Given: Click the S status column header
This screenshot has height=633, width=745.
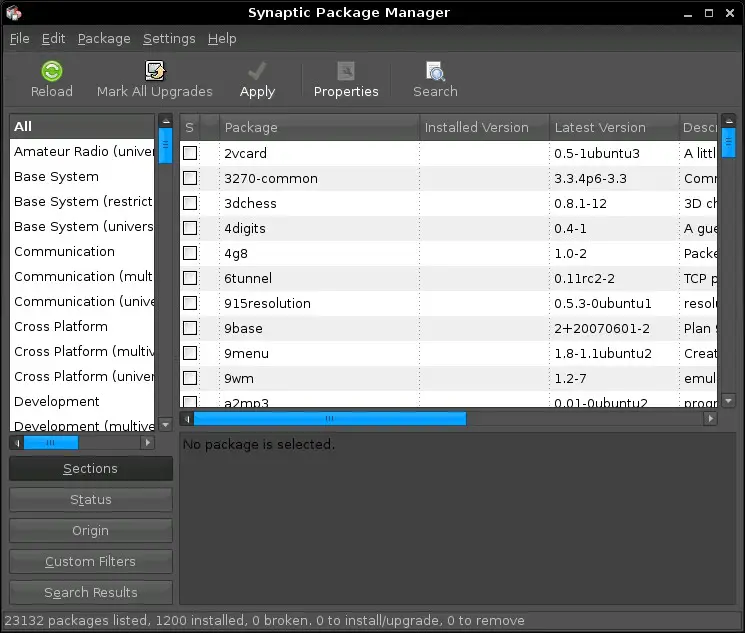Looking at the screenshot, I should [x=190, y=127].
